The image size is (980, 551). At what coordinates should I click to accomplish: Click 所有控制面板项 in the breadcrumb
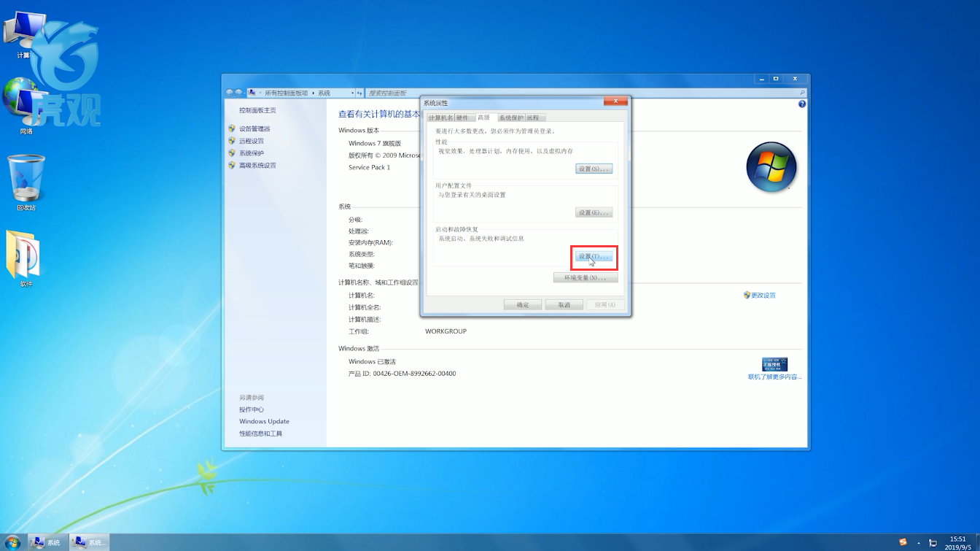click(x=286, y=93)
